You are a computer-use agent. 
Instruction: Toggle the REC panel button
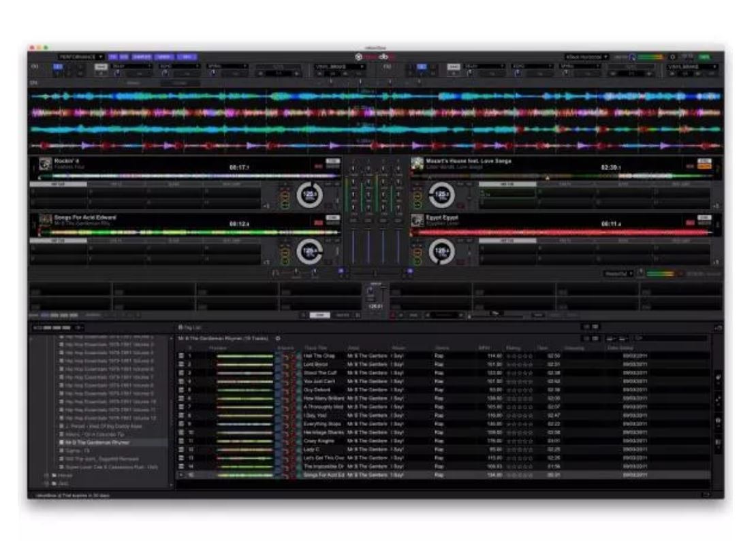pyautogui.click(x=187, y=57)
